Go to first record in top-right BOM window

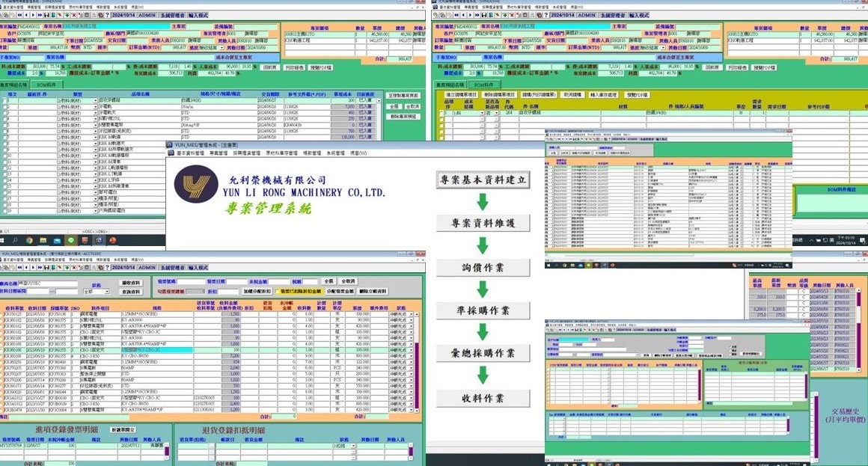456,16
